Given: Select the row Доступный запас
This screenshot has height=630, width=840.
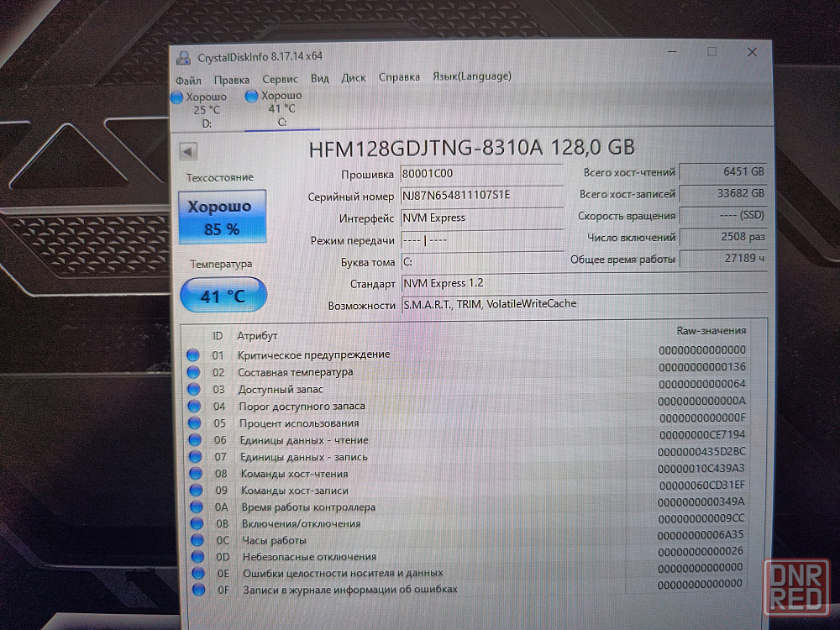Looking at the screenshot, I should coord(466,386).
